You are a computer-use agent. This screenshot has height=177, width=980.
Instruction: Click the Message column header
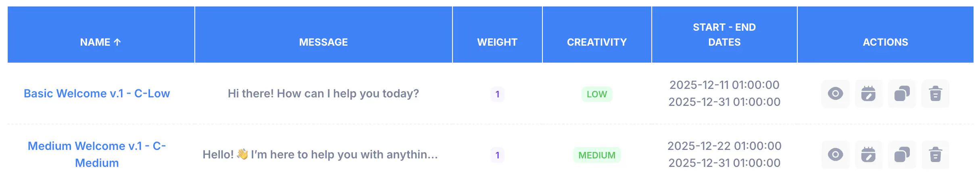click(x=323, y=42)
